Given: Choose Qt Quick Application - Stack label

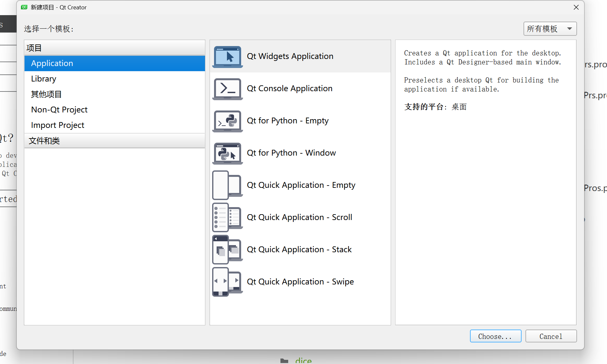Looking at the screenshot, I should tap(299, 249).
